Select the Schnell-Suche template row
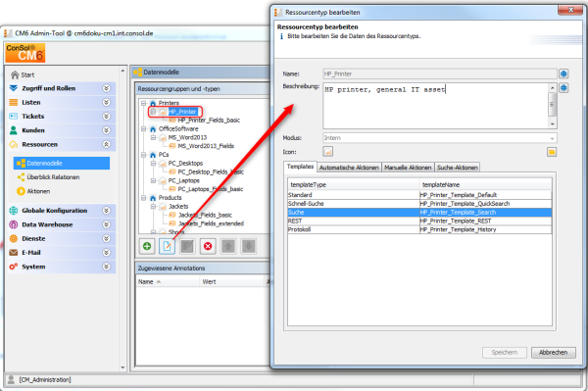Image resolution: width=588 pixels, height=391 pixels. click(x=420, y=204)
